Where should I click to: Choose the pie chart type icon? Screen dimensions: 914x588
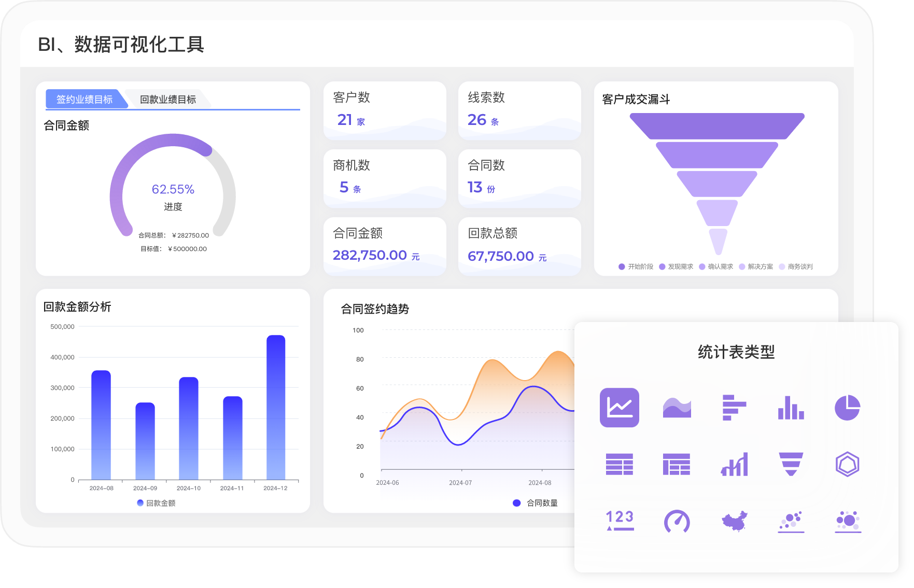click(x=847, y=408)
